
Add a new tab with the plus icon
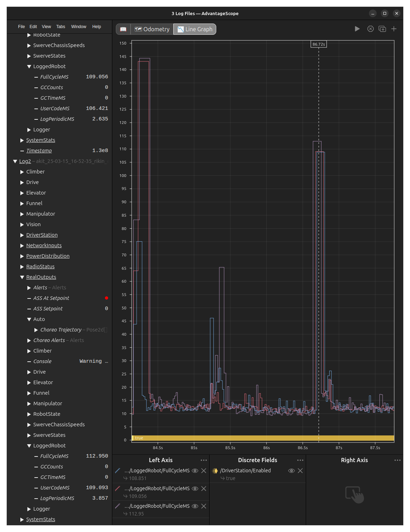coord(394,29)
